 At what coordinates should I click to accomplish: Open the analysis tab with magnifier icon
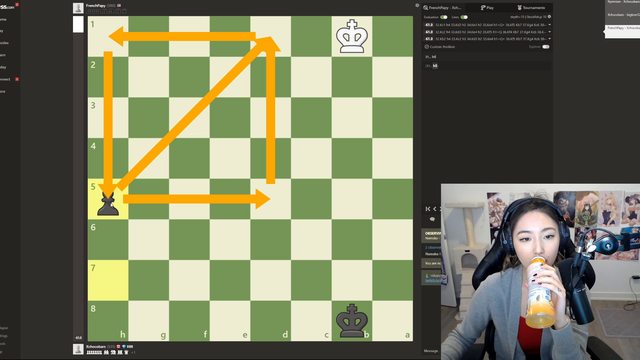tap(442, 7)
